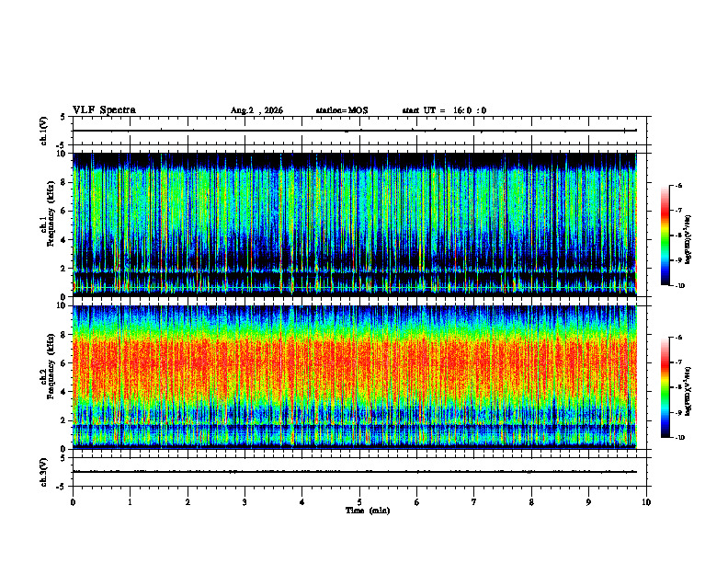Click the time axis tick label "0"
728x563 pixels.
click(x=73, y=501)
